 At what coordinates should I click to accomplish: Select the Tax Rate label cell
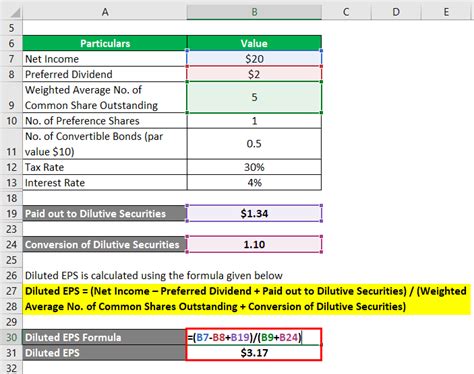tap(105, 167)
